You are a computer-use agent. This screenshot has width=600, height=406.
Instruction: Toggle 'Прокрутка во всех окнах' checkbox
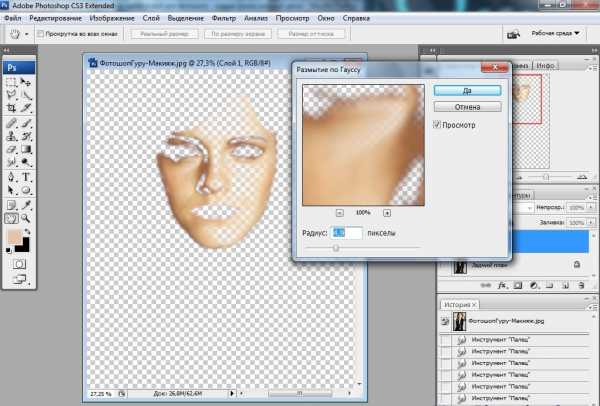[x=40, y=34]
